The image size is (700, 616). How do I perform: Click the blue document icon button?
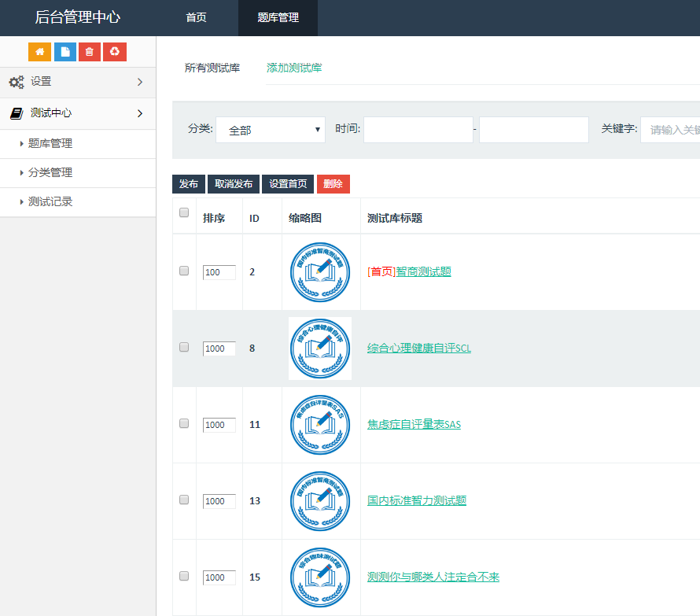(64, 52)
